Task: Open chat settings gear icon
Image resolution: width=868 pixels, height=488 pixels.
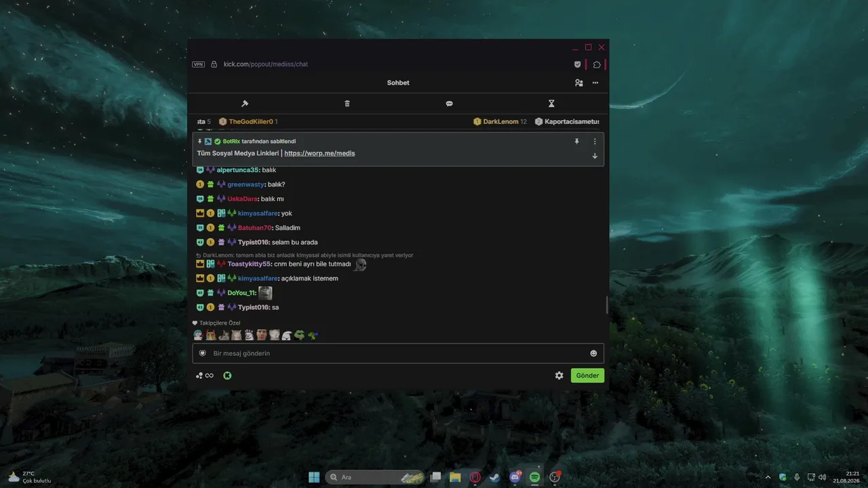Action: coord(559,375)
